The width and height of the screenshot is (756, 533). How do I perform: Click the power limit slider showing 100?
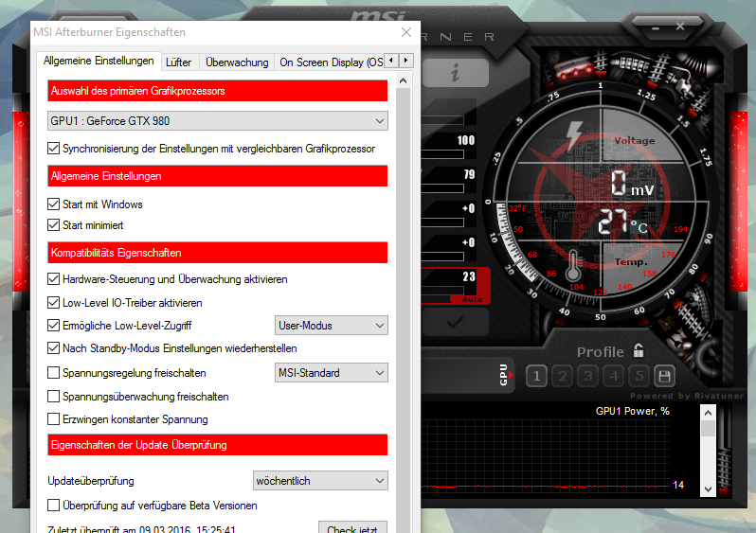442,154
